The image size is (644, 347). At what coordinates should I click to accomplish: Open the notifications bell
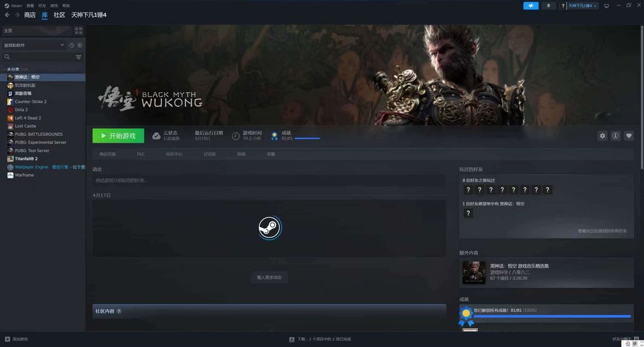point(549,5)
